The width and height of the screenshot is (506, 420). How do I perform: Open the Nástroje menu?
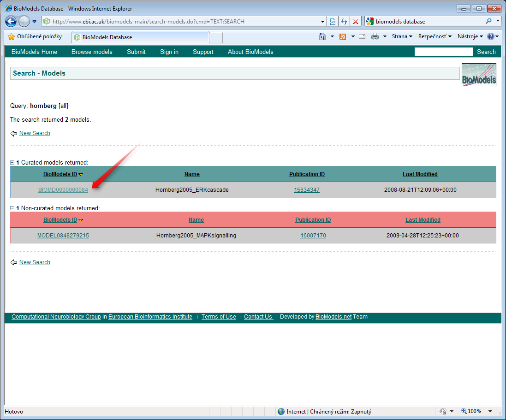tap(470, 36)
